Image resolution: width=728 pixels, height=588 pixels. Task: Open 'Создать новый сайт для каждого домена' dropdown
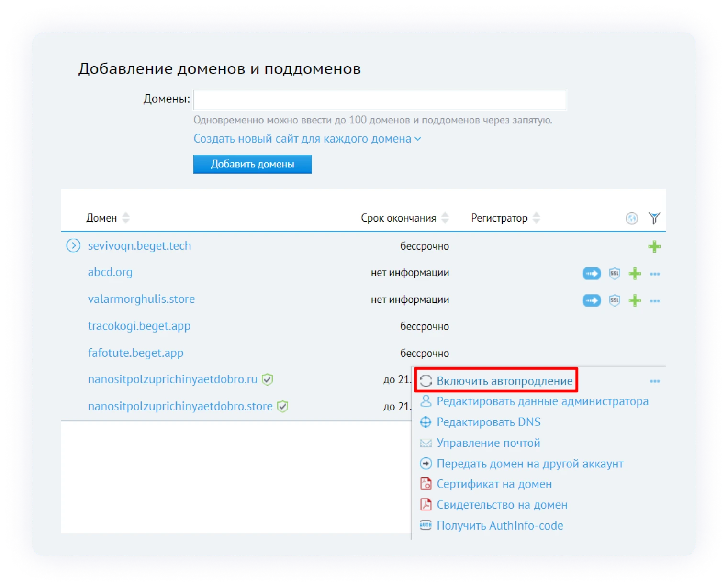click(307, 139)
